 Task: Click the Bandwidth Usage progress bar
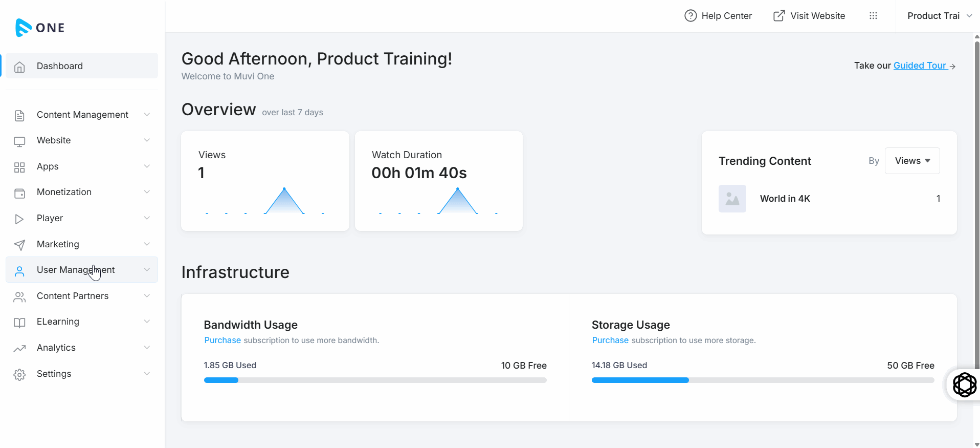tap(375, 380)
